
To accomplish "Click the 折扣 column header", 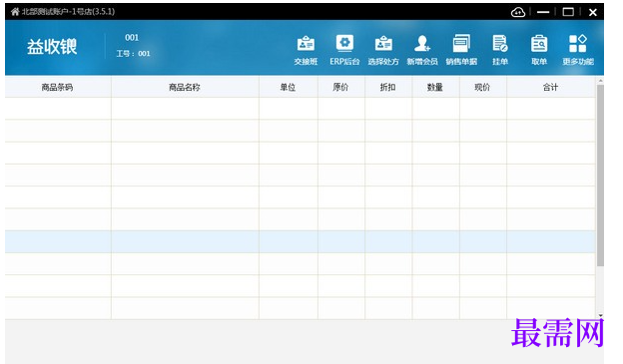I will (x=388, y=87).
